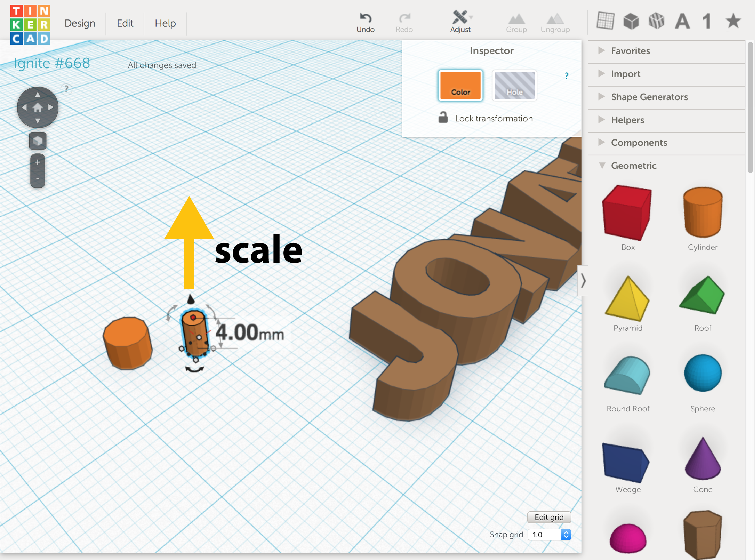Expand the Shape Generators section
This screenshot has width=755, height=560.
(649, 97)
